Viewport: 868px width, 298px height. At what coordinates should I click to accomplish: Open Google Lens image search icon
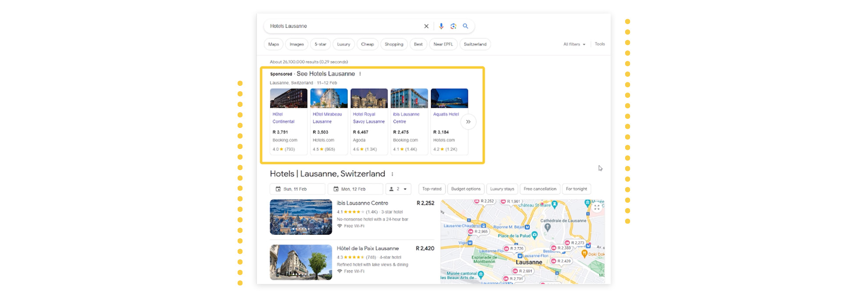point(453,26)
